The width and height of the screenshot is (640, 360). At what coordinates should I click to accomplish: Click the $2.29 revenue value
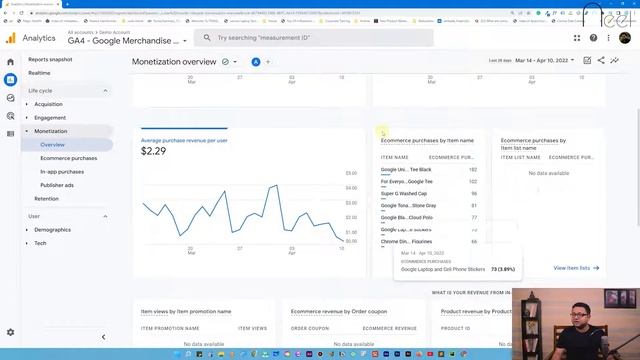[153, 151]
